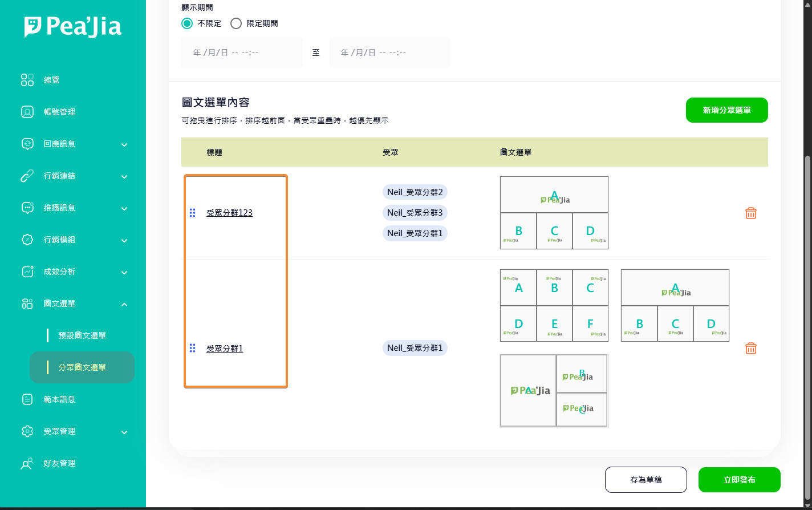Click the 帳號管理 account icon

coord(27,112)
